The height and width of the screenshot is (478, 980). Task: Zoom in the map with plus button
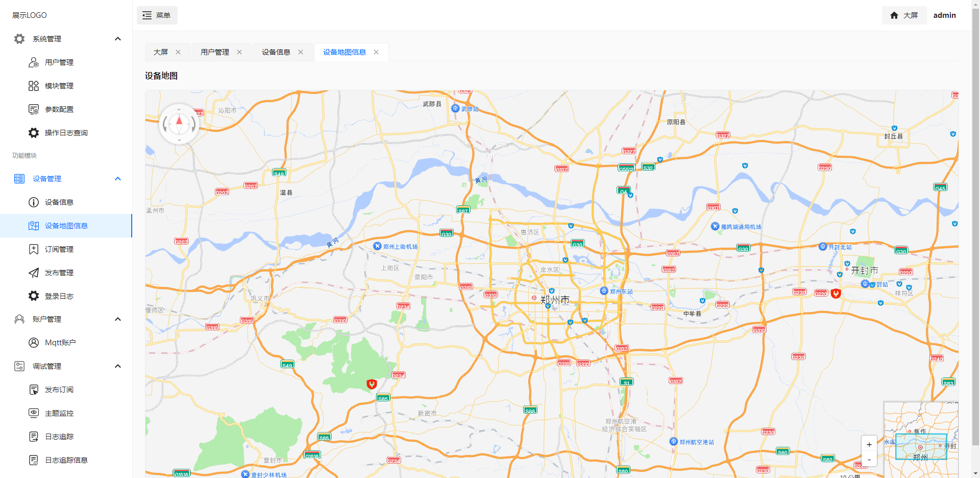tap(869, 444)
